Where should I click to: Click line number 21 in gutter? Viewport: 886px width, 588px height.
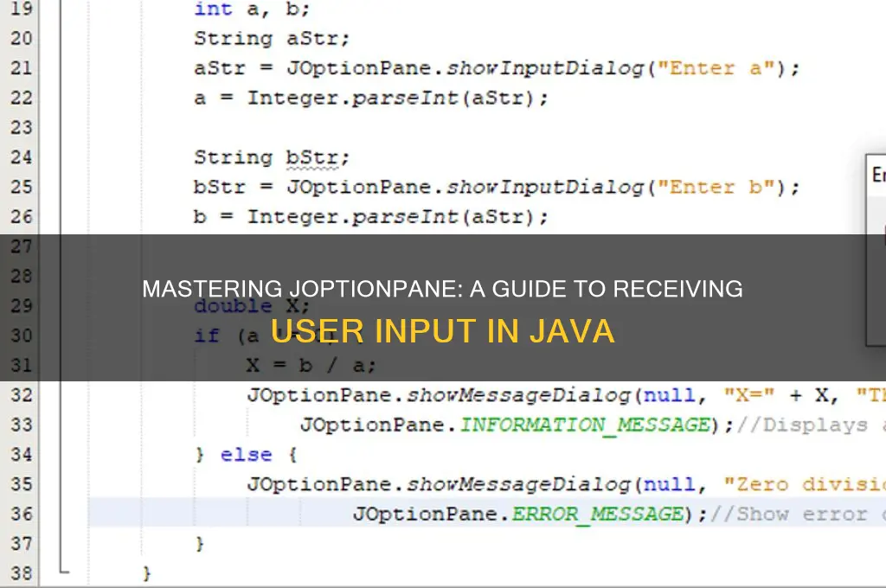tap(22, 67)
